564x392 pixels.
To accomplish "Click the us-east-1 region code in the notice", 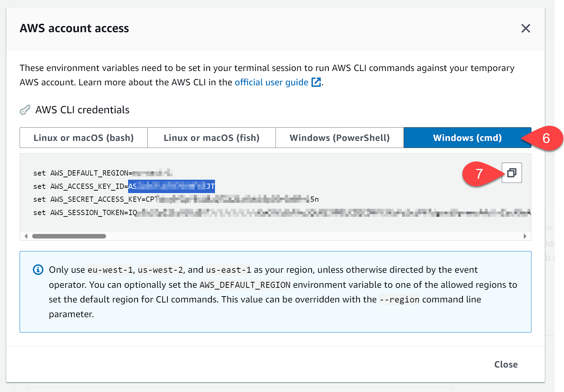I will 229,270.
